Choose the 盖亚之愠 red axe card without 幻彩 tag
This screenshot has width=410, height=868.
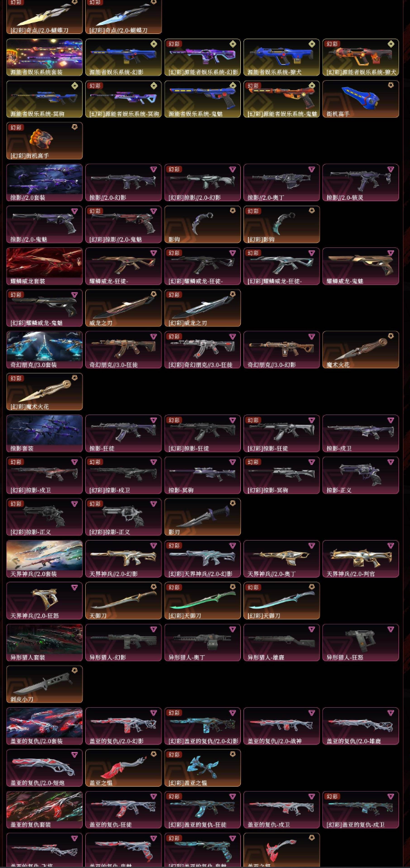124,767
